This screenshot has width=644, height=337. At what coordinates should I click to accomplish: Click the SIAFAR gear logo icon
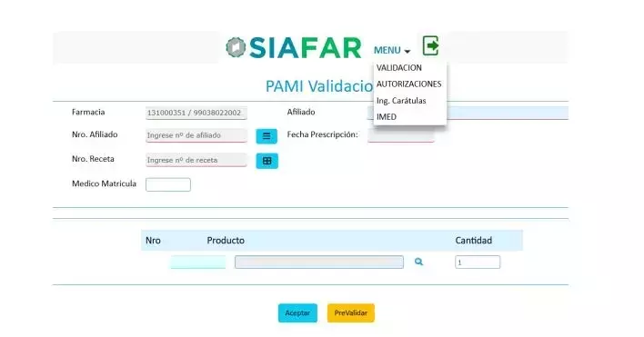[236, 47]
